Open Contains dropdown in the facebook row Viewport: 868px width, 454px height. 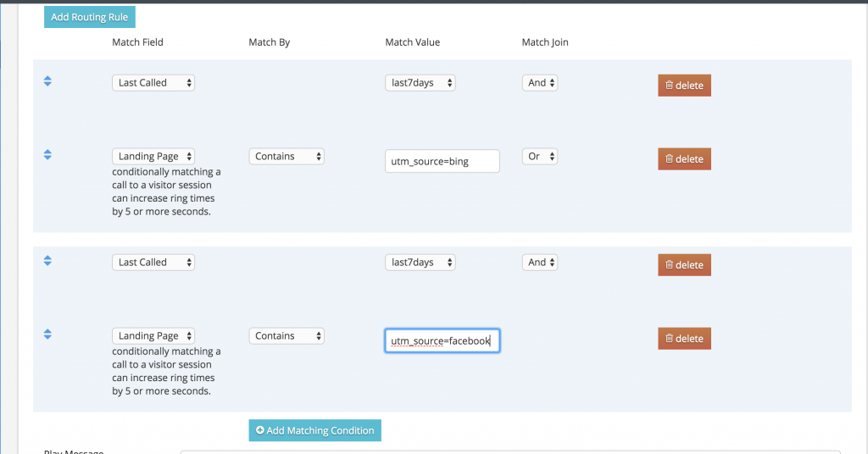point(287,336)
